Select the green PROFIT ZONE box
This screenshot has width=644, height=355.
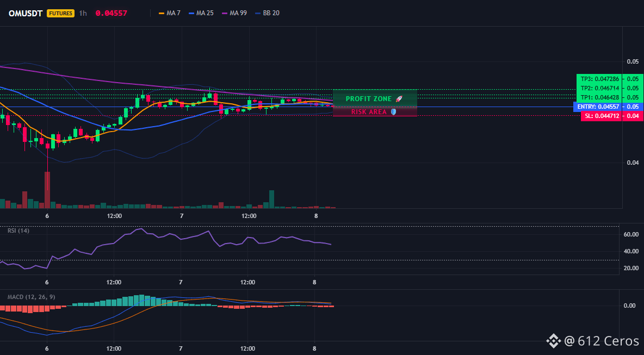[x=375, y=98]
